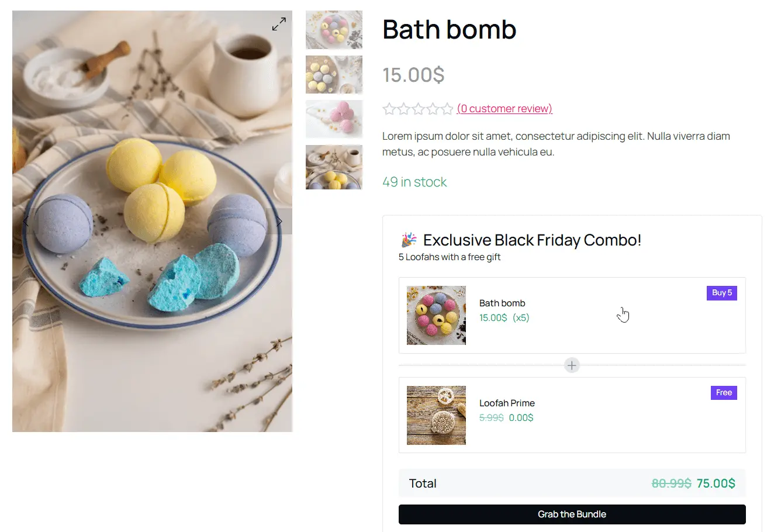This screenshot has height=532, width=781.
Task: Click the right carousel arrow on product image
Action: point(279,221)
